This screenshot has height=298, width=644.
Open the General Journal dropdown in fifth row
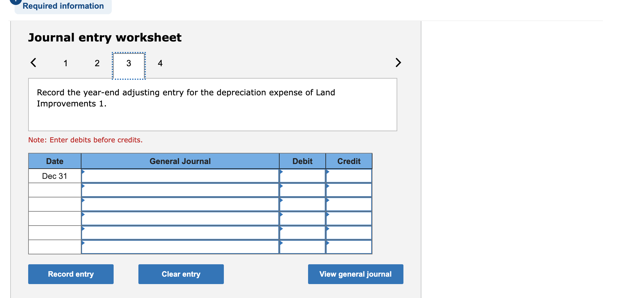(83, 229)
